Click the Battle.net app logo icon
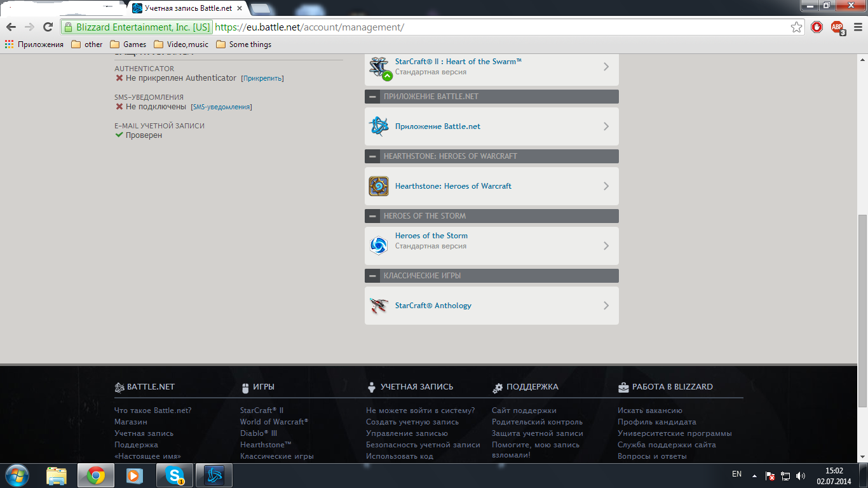 pyautogui.click(x=379, y=126)
